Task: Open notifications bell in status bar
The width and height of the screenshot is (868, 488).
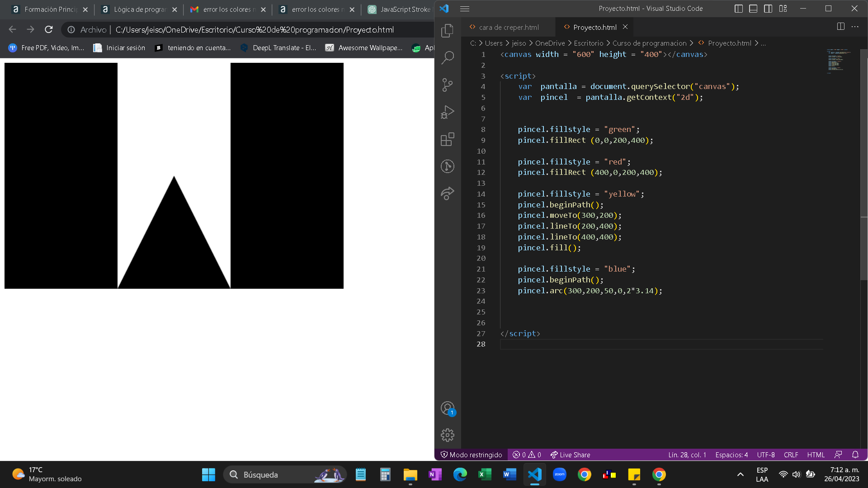Action: pyautogui.click(x=855, y=455)
